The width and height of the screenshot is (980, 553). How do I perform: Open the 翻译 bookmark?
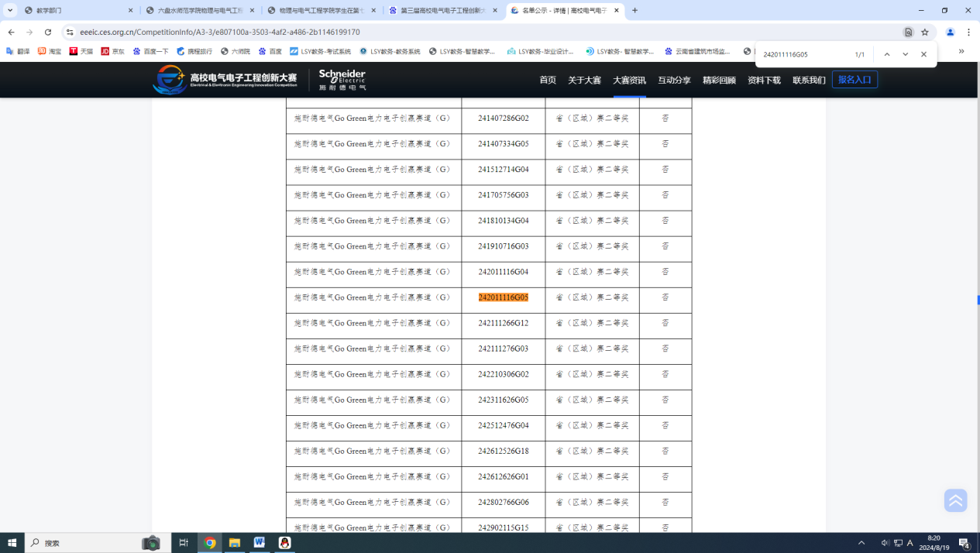(18, 51)
